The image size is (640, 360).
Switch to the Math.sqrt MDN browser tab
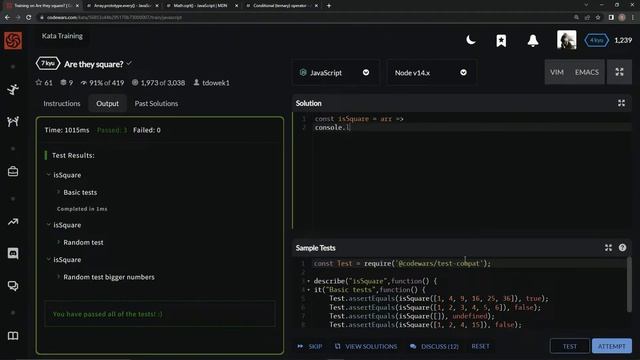click(201, 6)
